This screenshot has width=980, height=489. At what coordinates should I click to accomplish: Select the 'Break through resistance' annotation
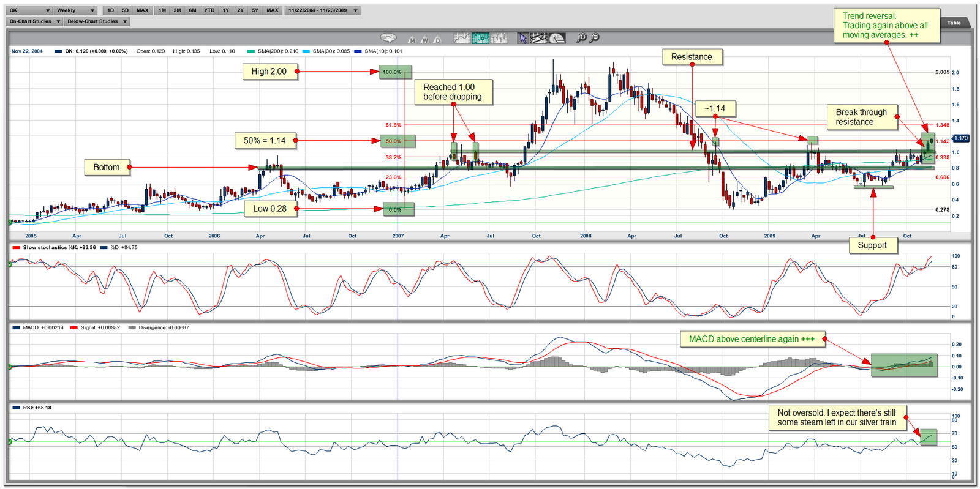click(861, 117)
